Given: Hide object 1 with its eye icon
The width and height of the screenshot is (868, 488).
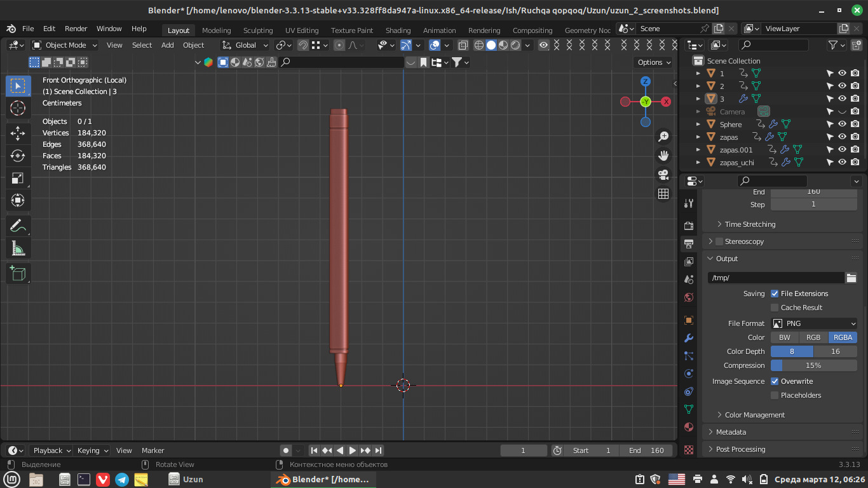Looking at the screenshot, I should (x=842, y=73).
